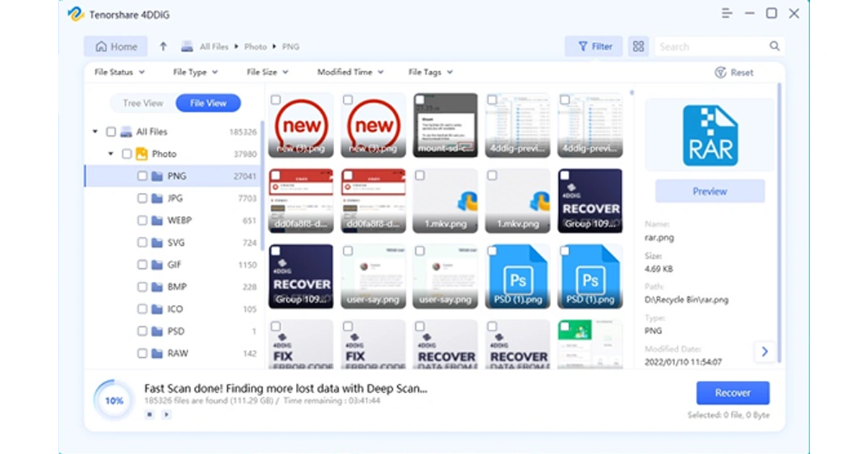Click the 10% scan progress circle
Image resolution: width=868 pixels, height=454 pixels.
tap(114, 401)
